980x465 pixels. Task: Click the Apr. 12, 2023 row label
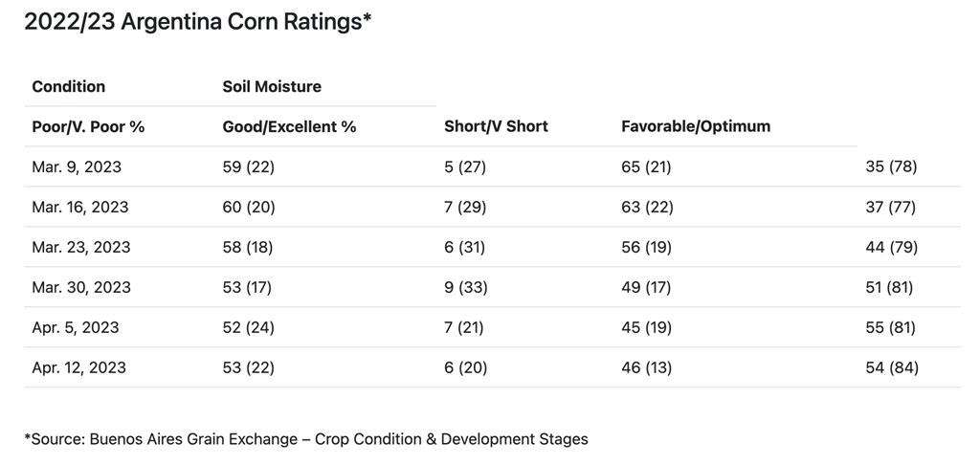click(x=79, y=367)
